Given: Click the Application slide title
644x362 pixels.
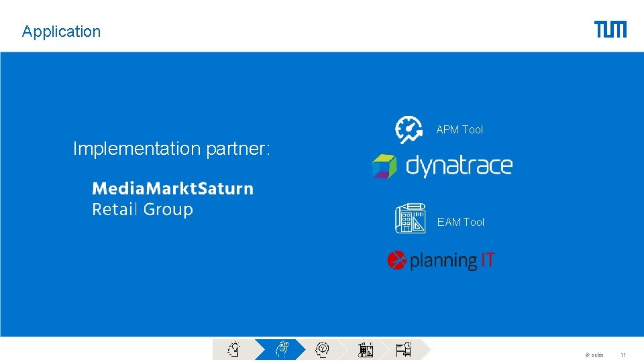Looking at the screenshot, I should 61,32.
